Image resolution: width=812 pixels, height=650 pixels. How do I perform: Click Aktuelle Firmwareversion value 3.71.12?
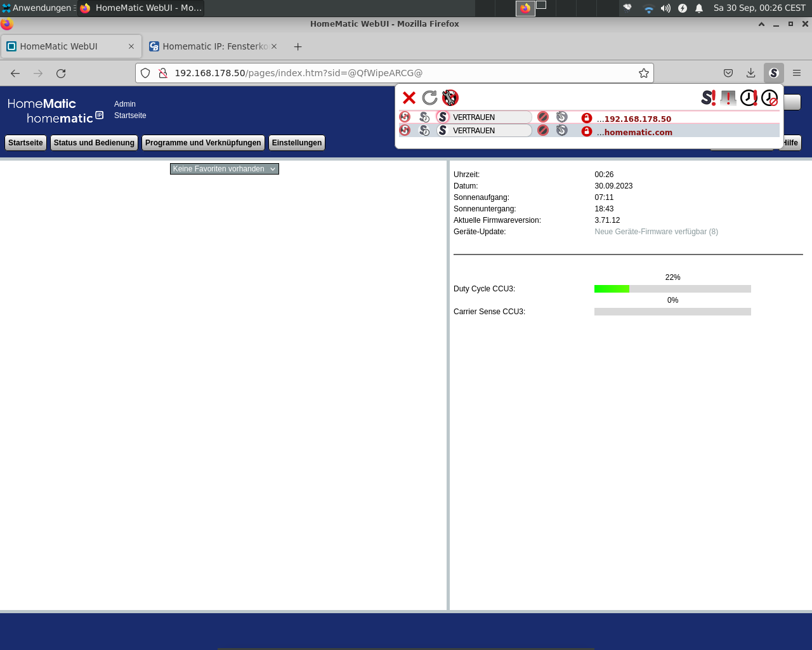pyautogui.click(x=607, y=220)
